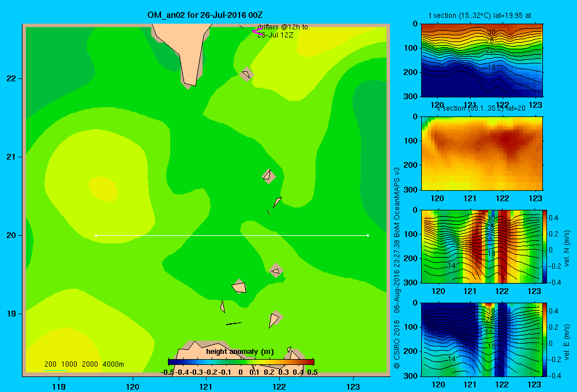The width and height of the screenshot is (577, 392).
Task: Click the height anomaly color bar
Action: 241,361
